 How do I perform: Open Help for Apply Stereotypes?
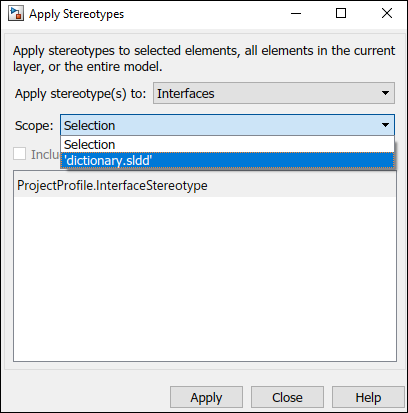[368, 397]
